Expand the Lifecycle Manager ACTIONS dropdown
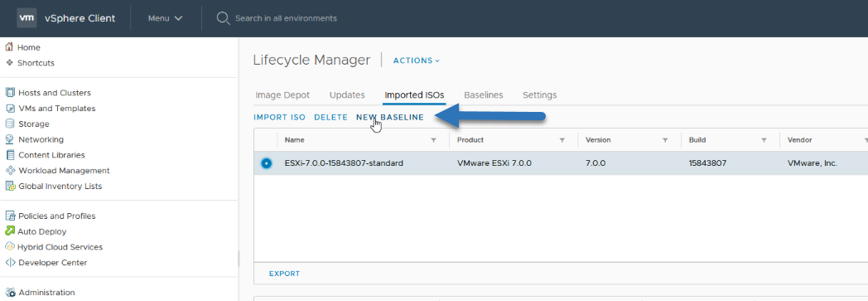Viewport: 868px width, 301px height. pyautogui.click(x=417, y=61)
